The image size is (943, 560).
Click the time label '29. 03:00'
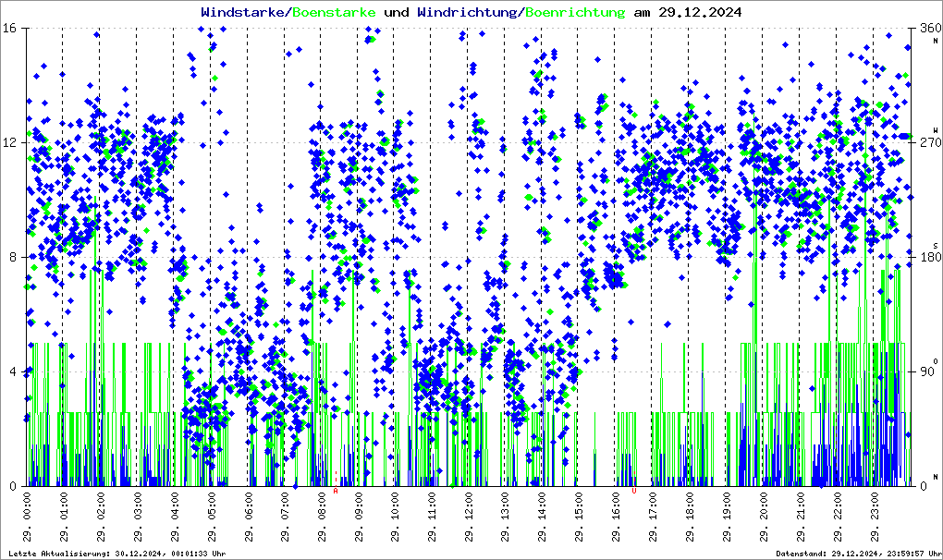tap(138, 517)
